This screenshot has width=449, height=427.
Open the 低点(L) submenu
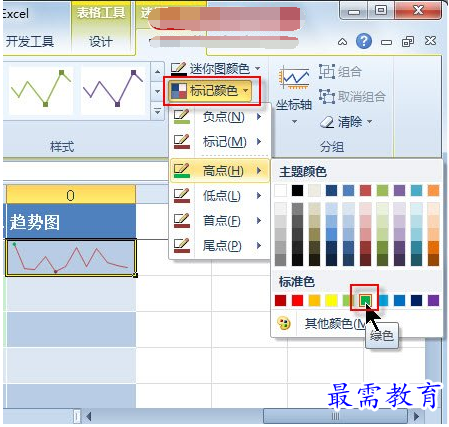tap(220, 196)
